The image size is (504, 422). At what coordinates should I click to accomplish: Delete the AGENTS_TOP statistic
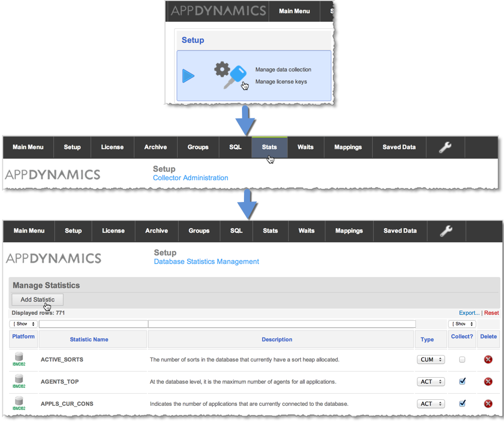tap(488, 381)
